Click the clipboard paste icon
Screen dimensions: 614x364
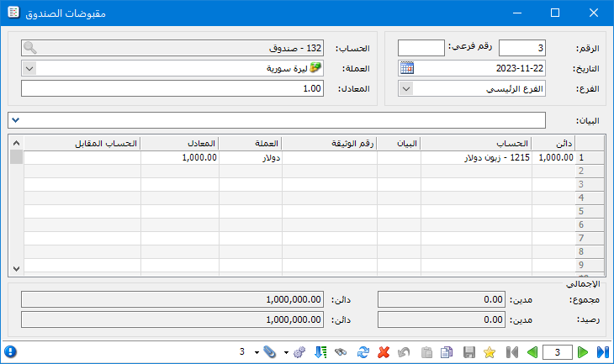[x=426, y=352]
